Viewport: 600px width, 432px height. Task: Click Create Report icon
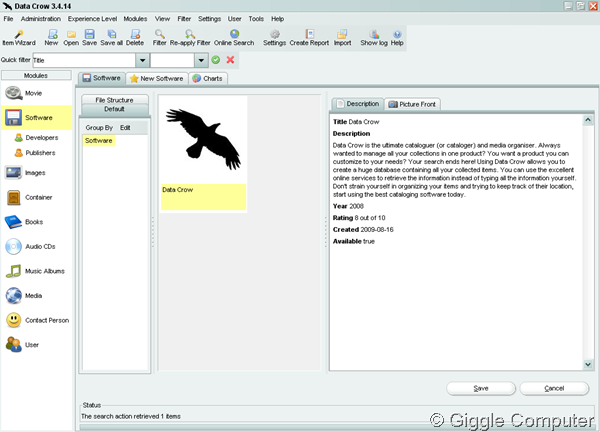pyautogui.click(x=309, y=38)
